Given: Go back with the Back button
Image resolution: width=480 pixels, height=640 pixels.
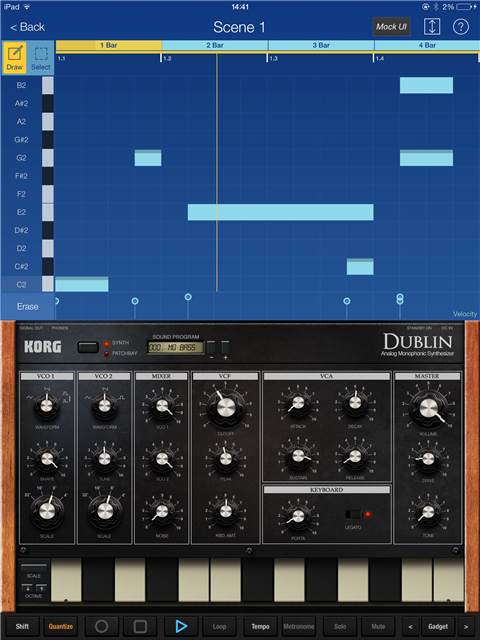Looking at the screenshot, I should point(27,27).
